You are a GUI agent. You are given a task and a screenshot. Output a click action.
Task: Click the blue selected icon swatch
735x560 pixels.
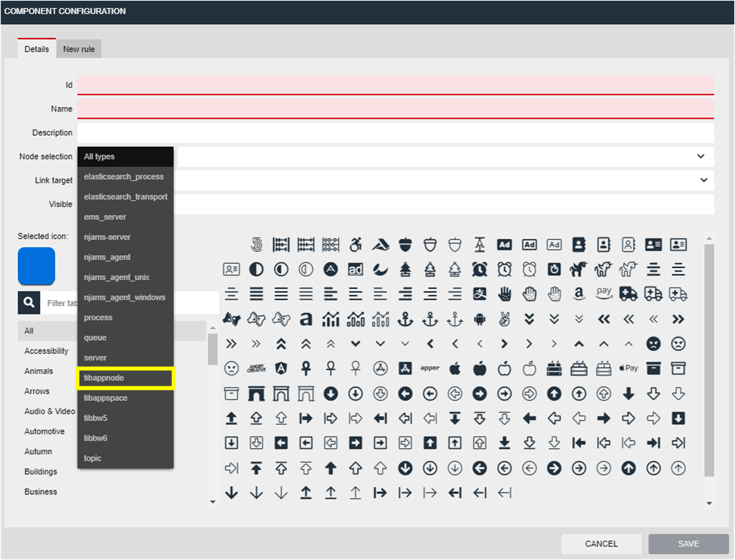[37, 266]
